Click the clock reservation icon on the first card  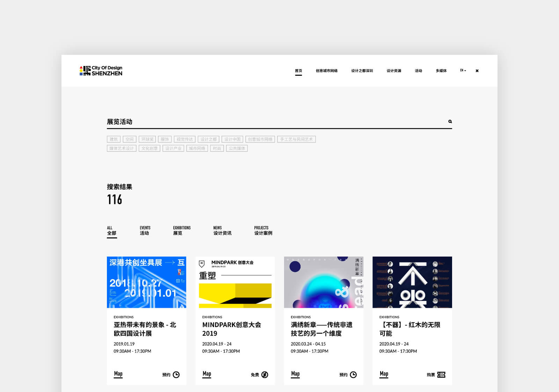176,375
